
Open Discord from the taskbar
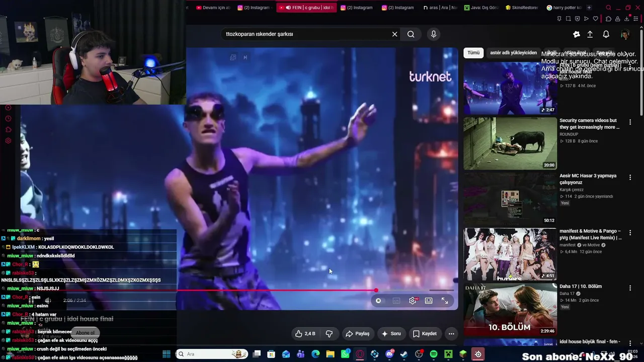point(389,354)
